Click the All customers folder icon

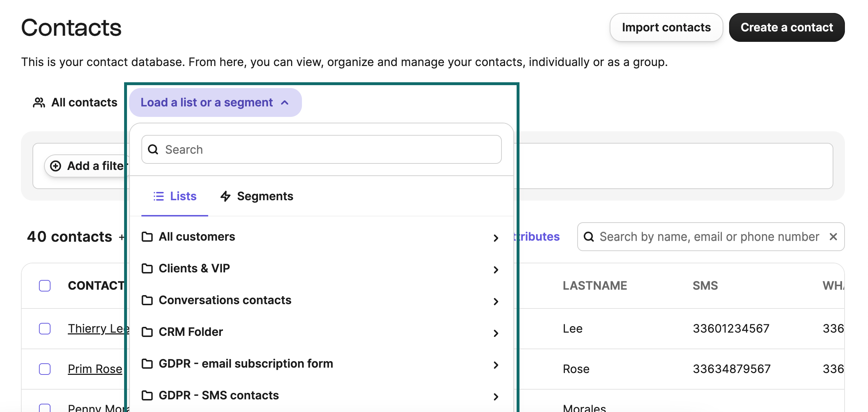(x=147, y=237)
